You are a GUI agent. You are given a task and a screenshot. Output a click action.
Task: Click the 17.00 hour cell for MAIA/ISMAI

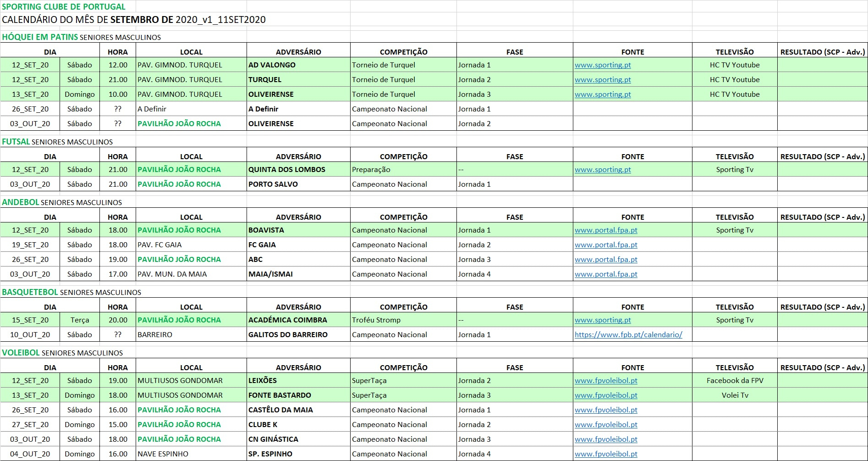[118, 274]
